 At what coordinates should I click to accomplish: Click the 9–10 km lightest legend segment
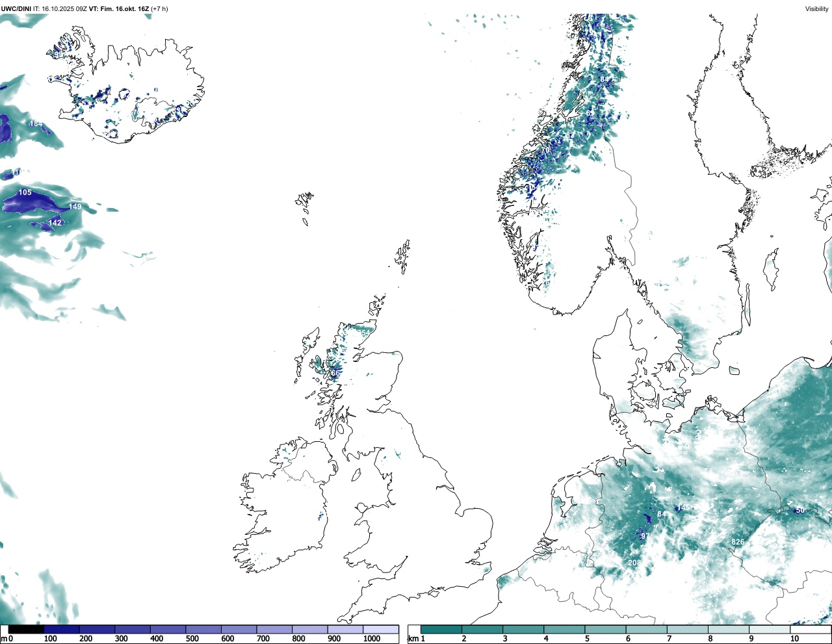click(x=770, y=629)
